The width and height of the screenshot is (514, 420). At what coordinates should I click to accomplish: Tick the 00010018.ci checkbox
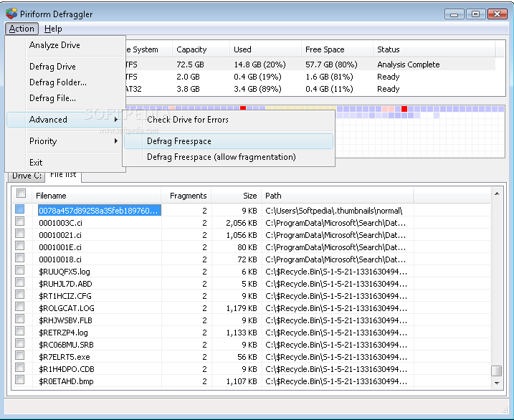pyautogui.click(x=20, y=258)
